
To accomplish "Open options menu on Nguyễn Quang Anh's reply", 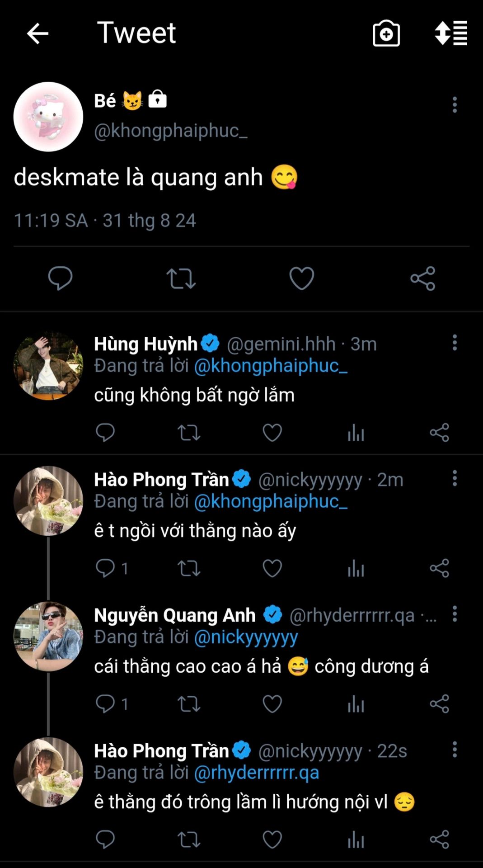I will pyautogui.click(x=455, y=614).
